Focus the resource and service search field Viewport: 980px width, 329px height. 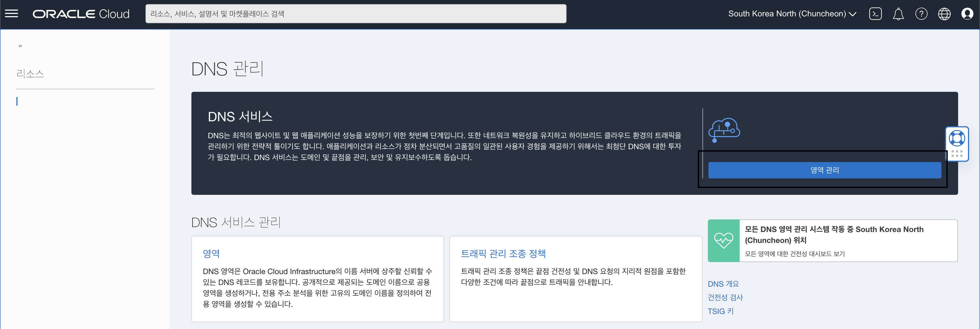tap(356, 14)
